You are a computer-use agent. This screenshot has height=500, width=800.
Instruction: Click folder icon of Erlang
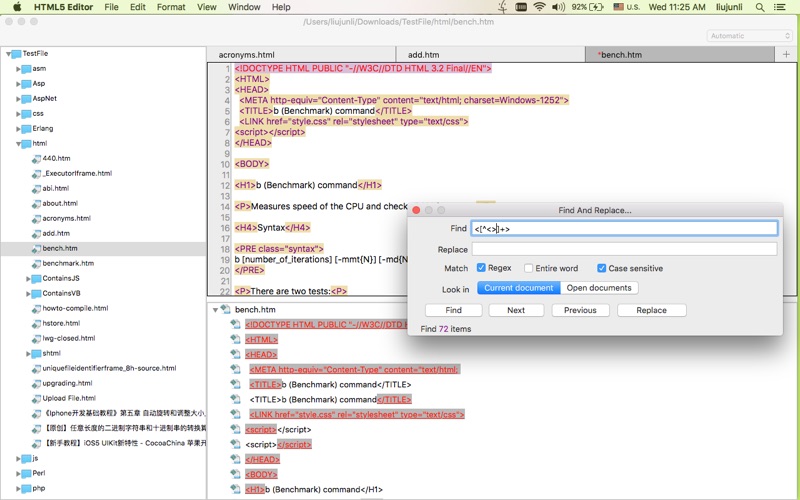tap(26, 129)
